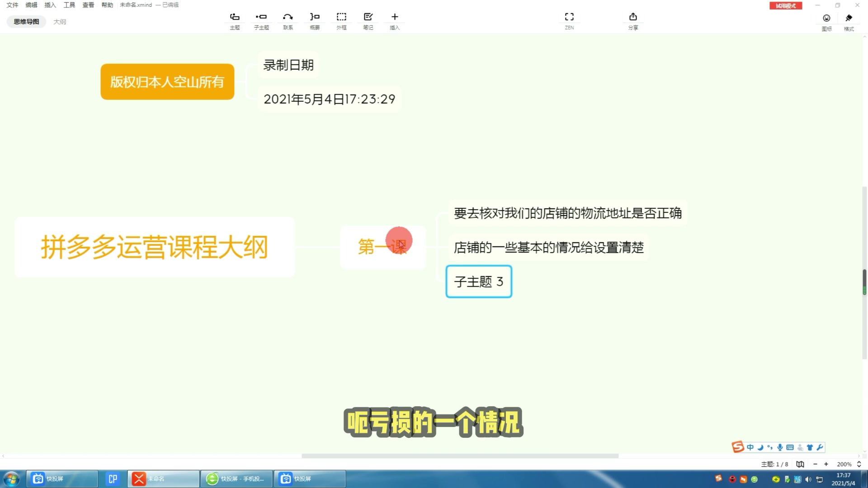Switch to first 快投屏 taskbar window

click(x=62, y=479)
